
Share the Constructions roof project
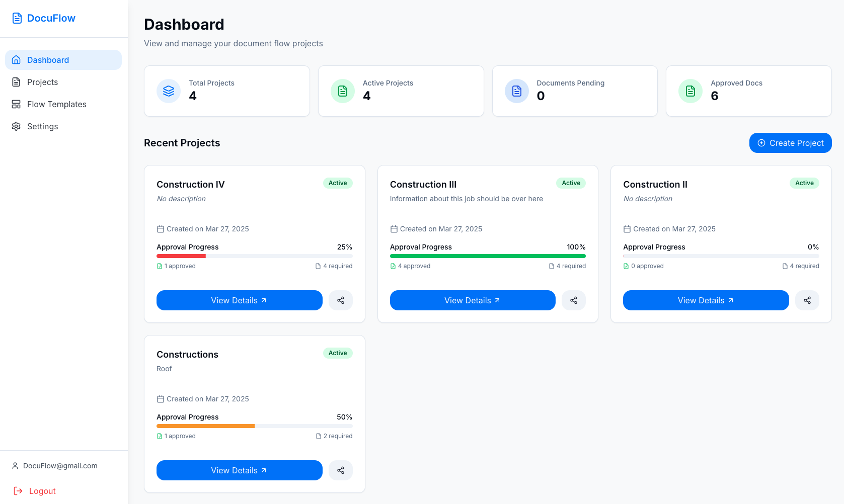[341, 470]
